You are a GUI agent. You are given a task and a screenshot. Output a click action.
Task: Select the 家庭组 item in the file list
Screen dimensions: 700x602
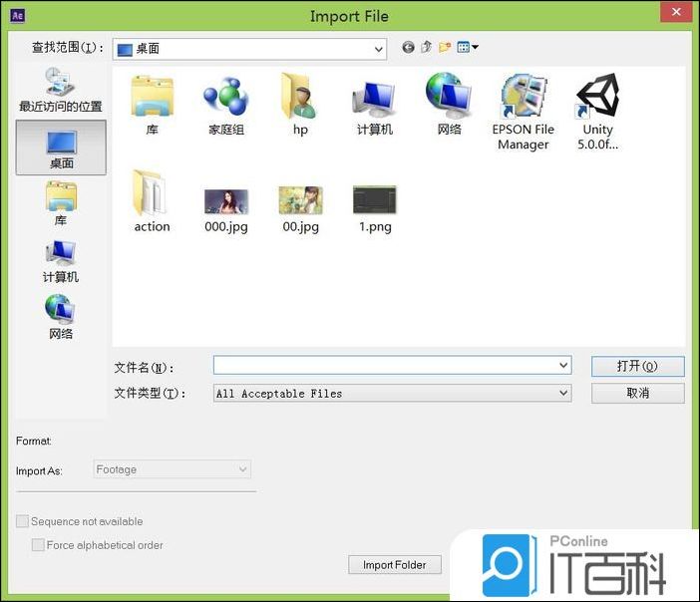[226, 107]
